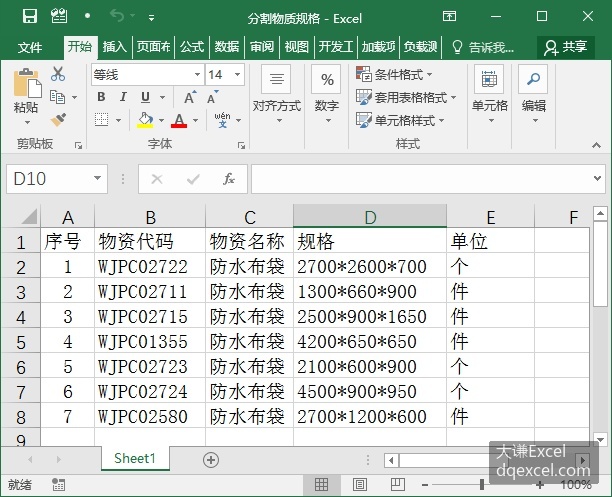
Task: Select the Sheet1 tab
Action: click(135, 458)
